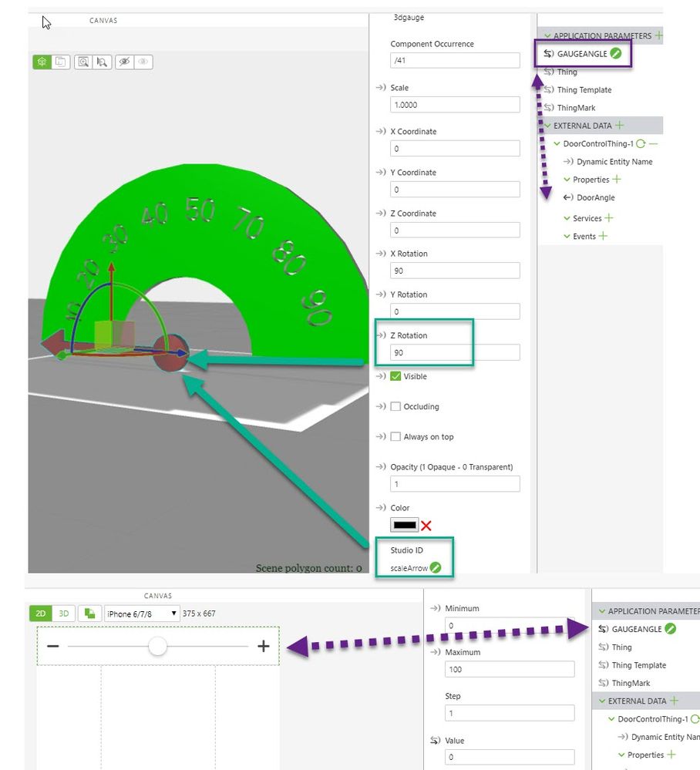Click the Z Rotation input field
Viewport: 700px width, 770px height.
(x=455, y=352)
